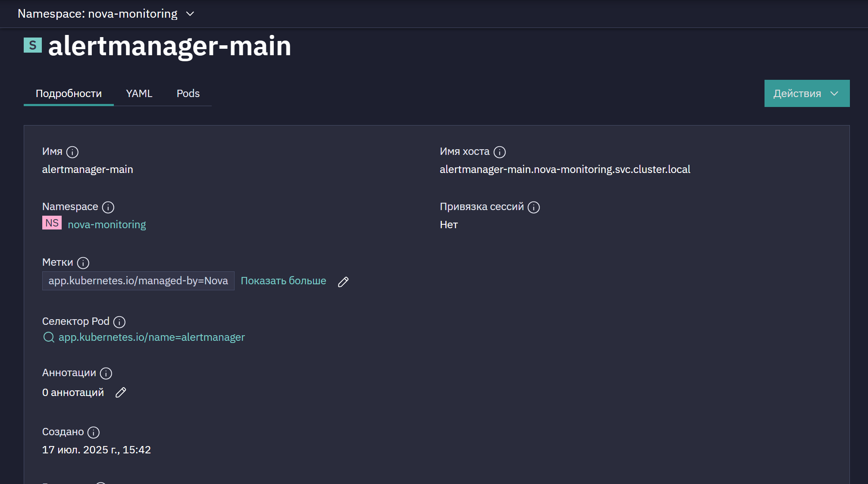Click the search magnifier by pod selector

[49, 337]
